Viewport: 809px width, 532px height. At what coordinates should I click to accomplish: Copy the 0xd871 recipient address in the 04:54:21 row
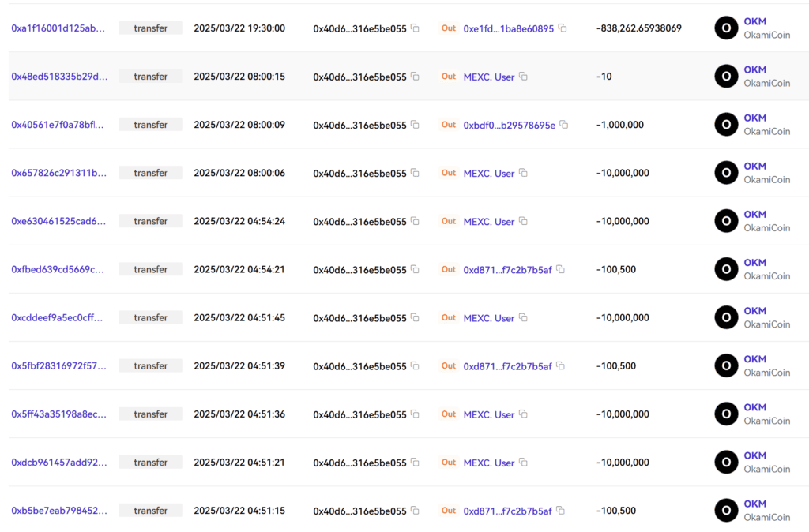point(560,270)
